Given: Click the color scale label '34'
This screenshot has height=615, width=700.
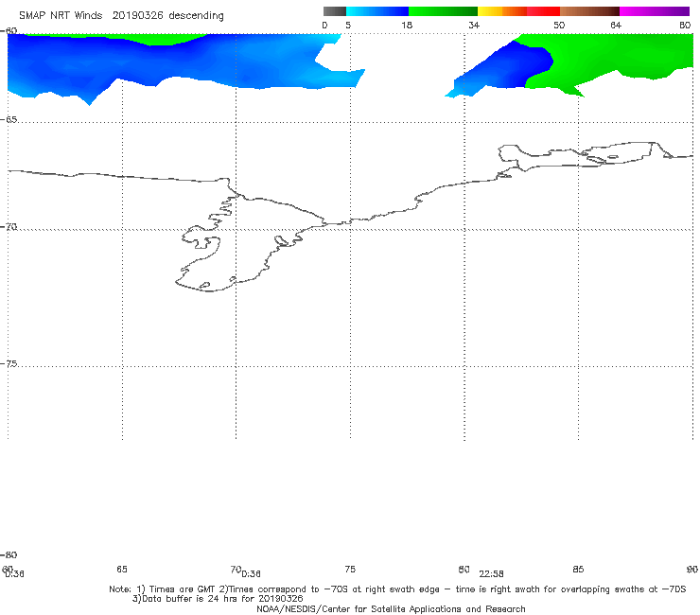Looking at the screenshot, I should pyautogui.click(x=474, y=25).
